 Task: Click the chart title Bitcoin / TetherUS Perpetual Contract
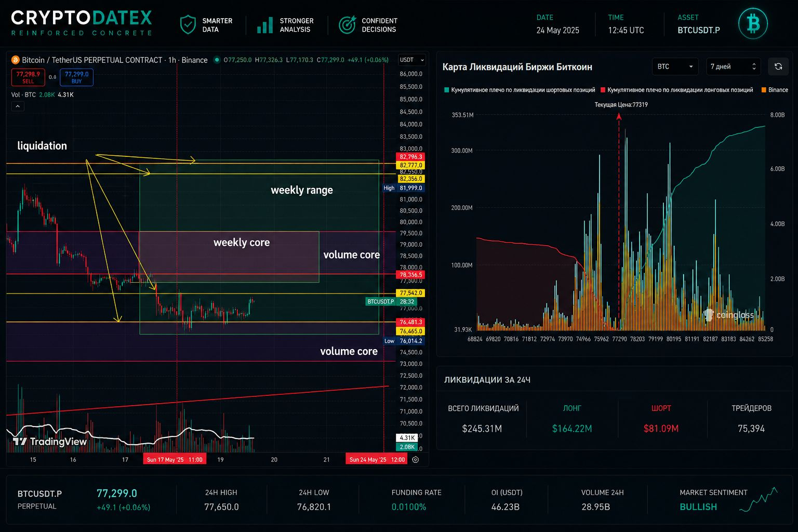[115, 60]
